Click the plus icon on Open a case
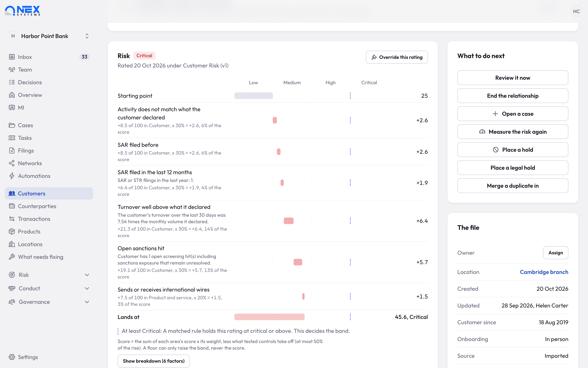588x368 pixels. pos(495,114)
